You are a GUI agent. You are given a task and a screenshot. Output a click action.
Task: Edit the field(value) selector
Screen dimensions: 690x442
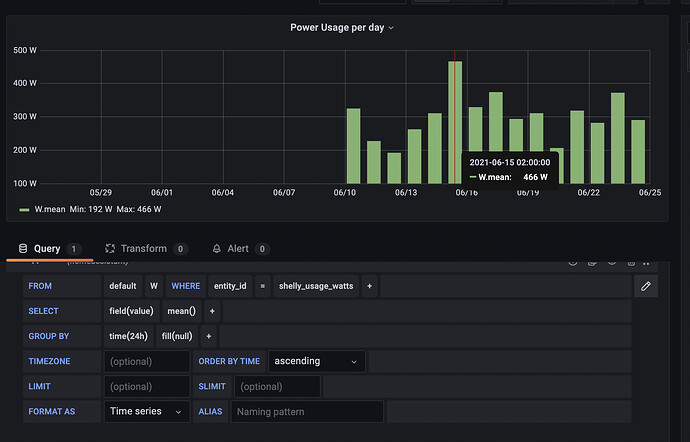(132, 311)
